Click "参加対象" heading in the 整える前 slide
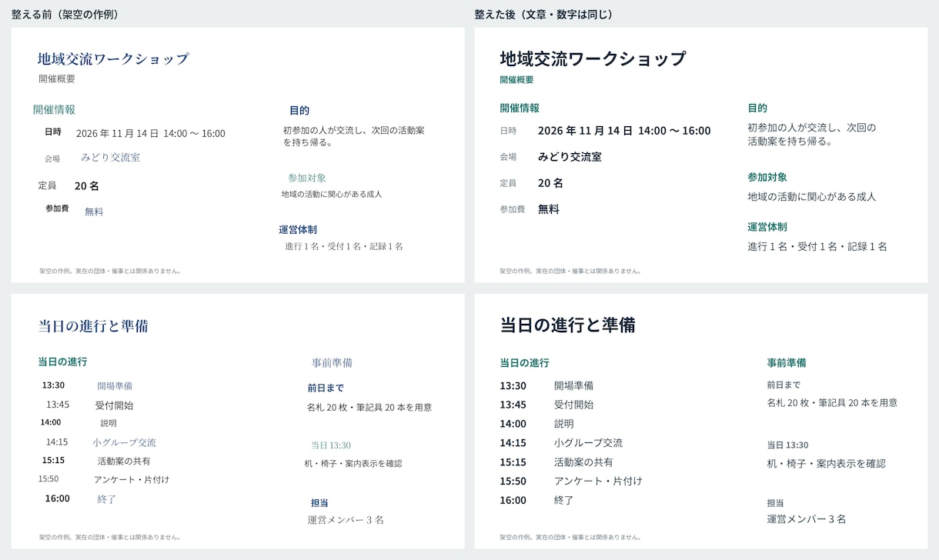 point(307,178)
